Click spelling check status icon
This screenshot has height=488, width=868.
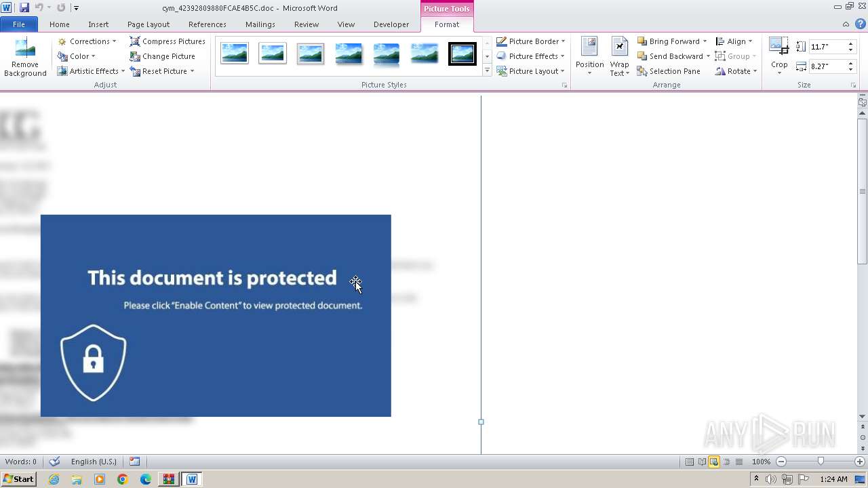[55, 462]
